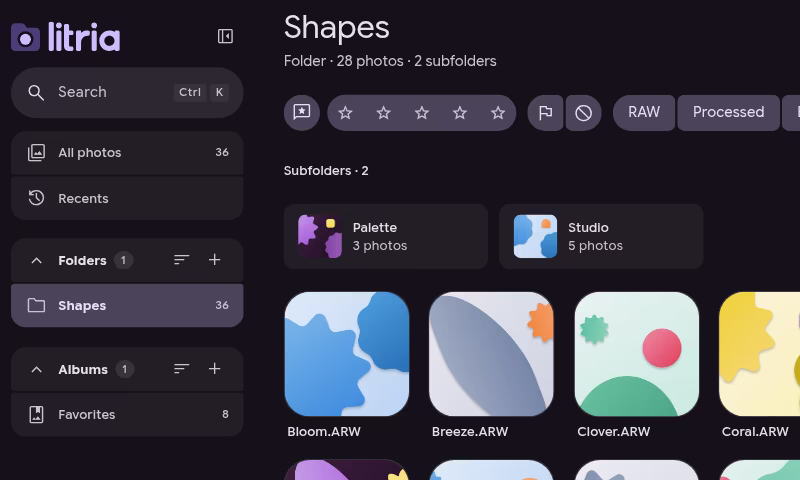The width and height of the screenshot is (800, 480).
Task: Click the Breeze.ARW file name
Action: pyautogui.click(x=470, y=432)
